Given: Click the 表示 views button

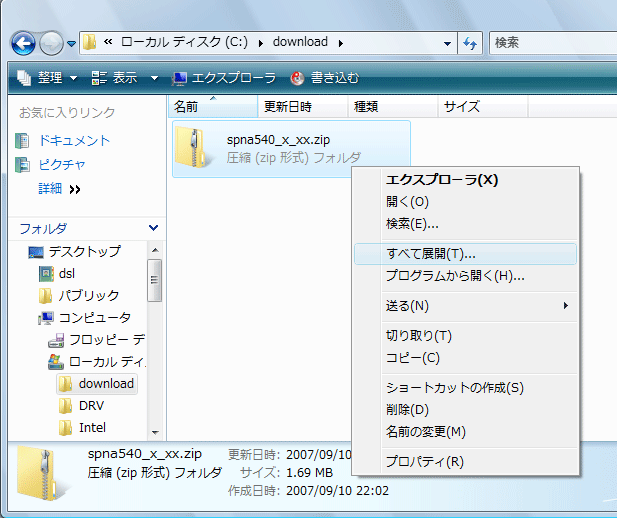Looking at the screenshot, I should coord(115,78).
